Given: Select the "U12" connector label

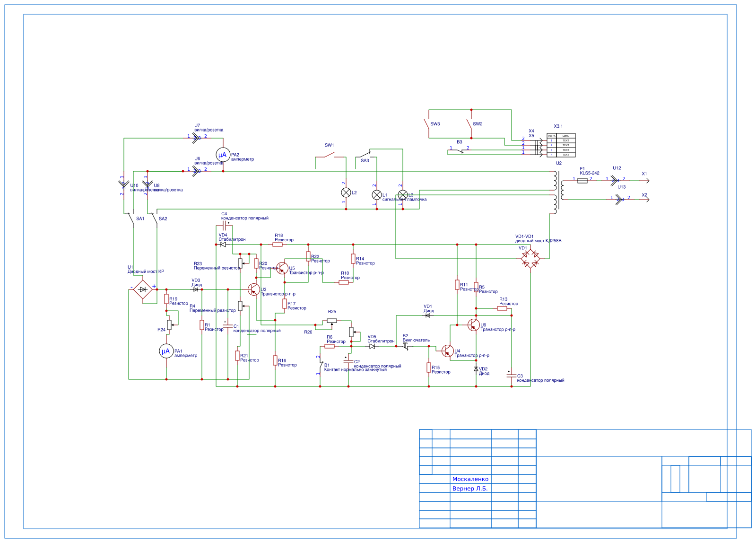Looking at the screenshot, I should (x=617, y=168).
